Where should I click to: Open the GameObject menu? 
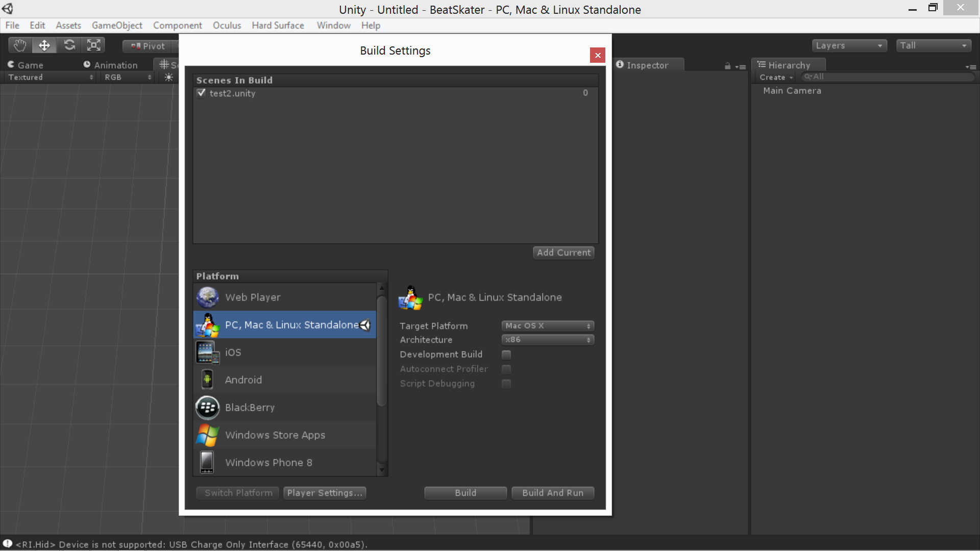[117, 26]
